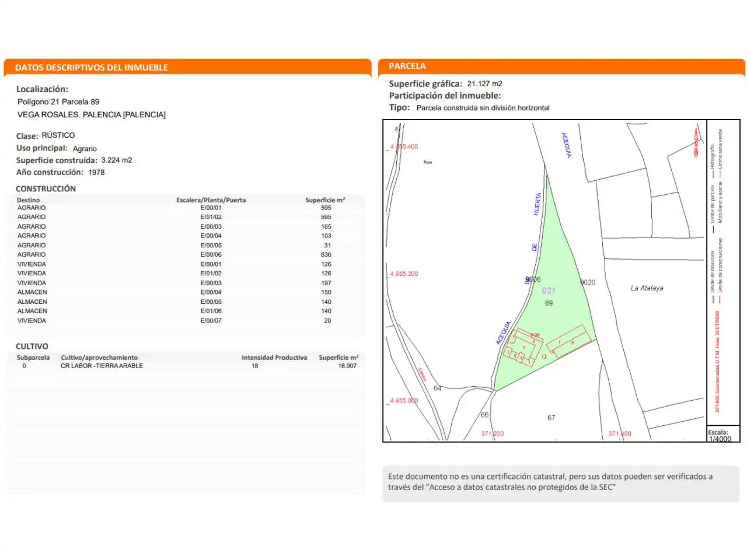Viewport: 747px width, 560px height.
Task: Click the "Mobiliario y aceras" legend entry
Action: pyautogui.click(x=720, y=203)
